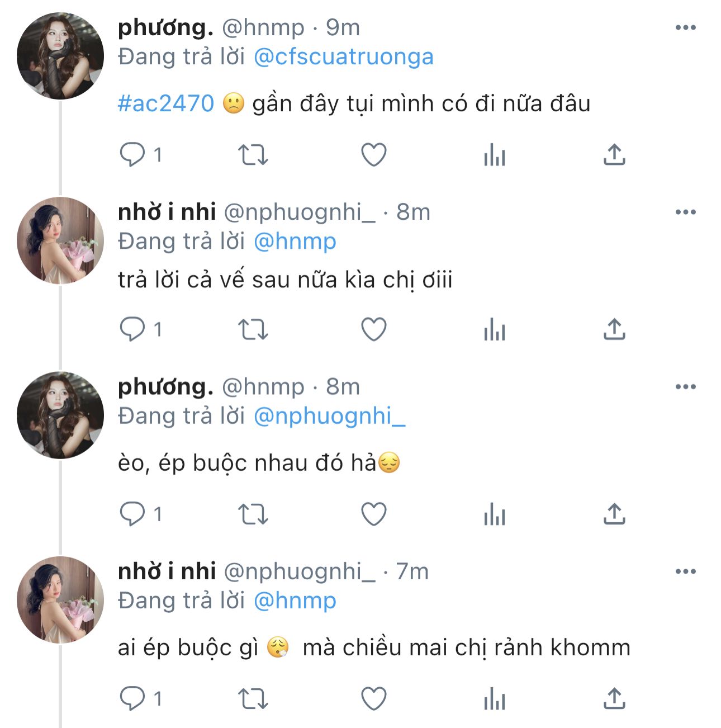The height and width of the screenshot is (728, 721).
Task: Reply to 'èo, ép buộc nhau' tweet
Action: click(x=132, y=514)
